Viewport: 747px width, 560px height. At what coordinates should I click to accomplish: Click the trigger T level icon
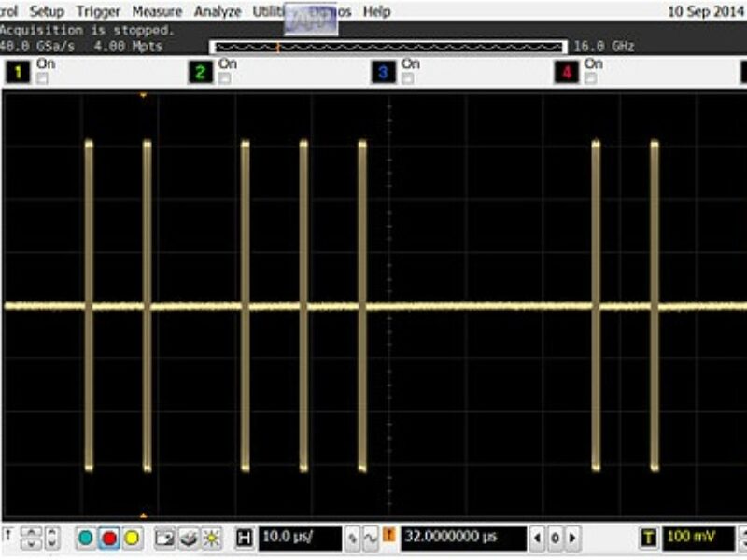648,539
